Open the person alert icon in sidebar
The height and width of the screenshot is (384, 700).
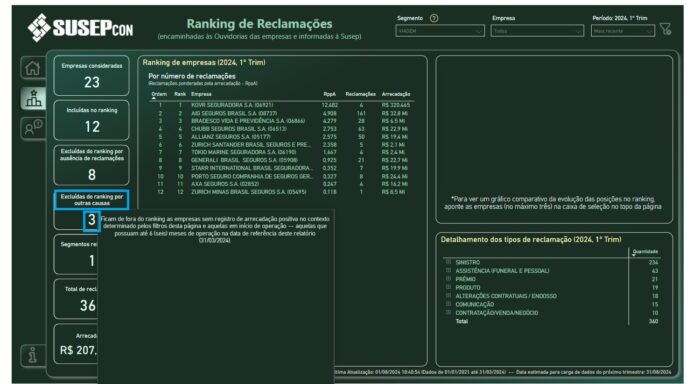(x=33, y=128)
